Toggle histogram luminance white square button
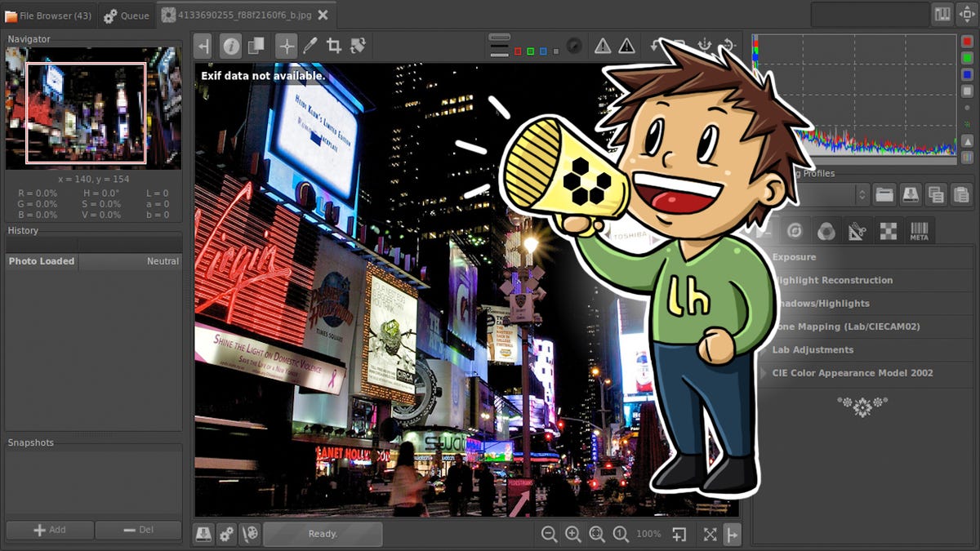Viewport: 980px width, 551px height. click(968, 91)
